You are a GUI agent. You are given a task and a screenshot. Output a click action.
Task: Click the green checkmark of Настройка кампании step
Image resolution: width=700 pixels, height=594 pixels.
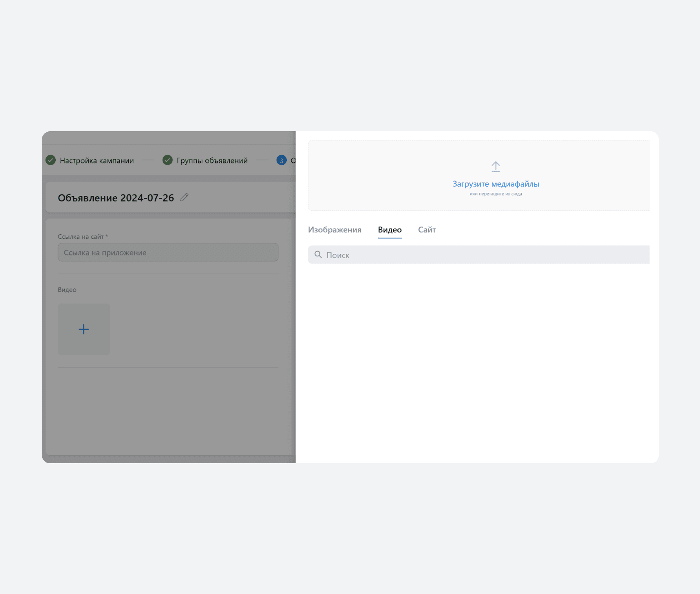(x=51, y=160)
